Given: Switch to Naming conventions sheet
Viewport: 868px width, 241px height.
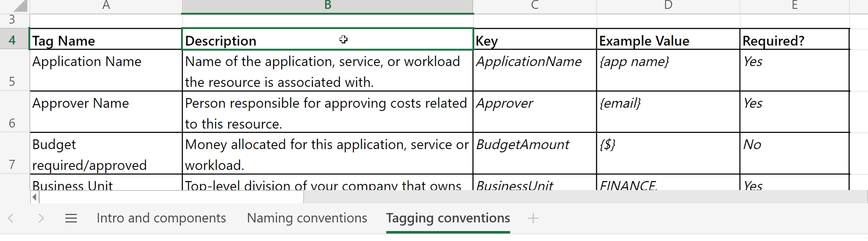Looking at the screenshot, I should click(x=307, y=218).
